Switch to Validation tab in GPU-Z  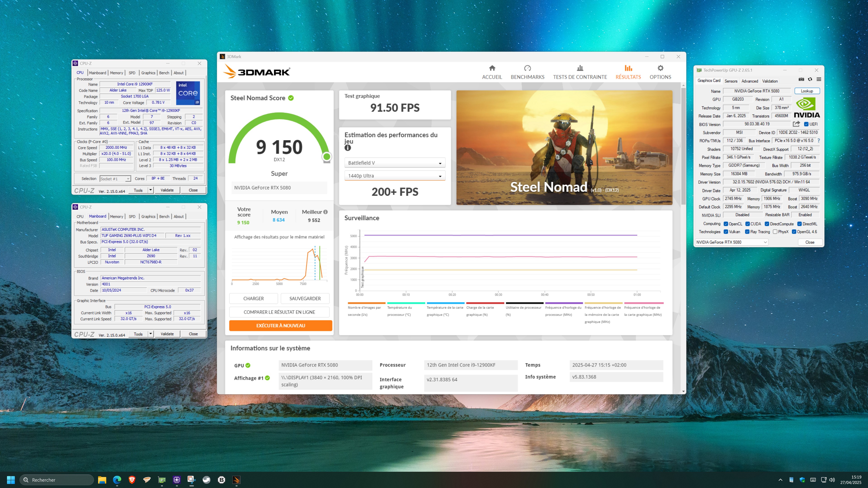[770, 81]
